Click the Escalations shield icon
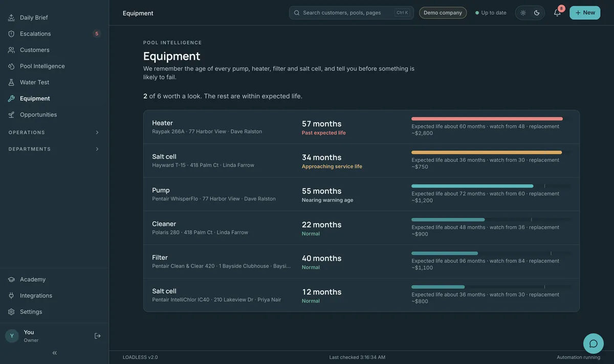Screen dimensions: 614x364 [11, 34]
